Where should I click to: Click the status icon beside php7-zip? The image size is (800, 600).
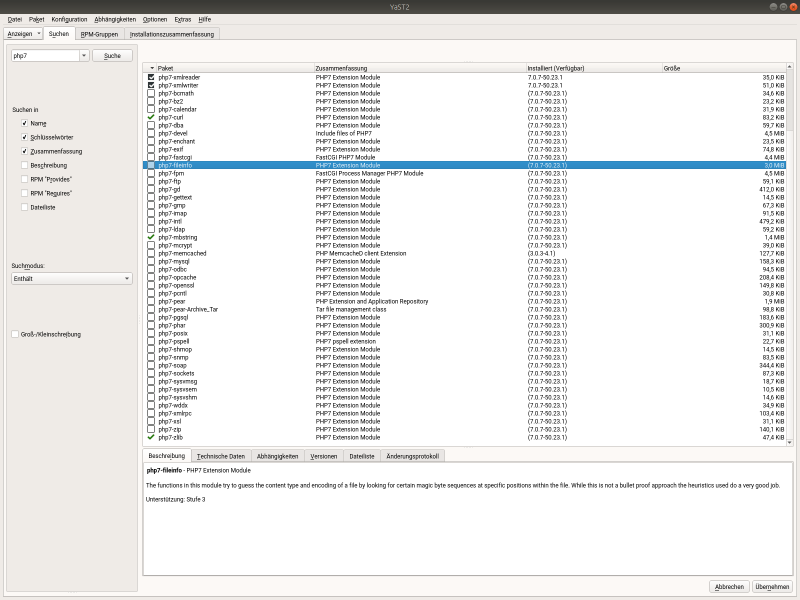(151, 430)
